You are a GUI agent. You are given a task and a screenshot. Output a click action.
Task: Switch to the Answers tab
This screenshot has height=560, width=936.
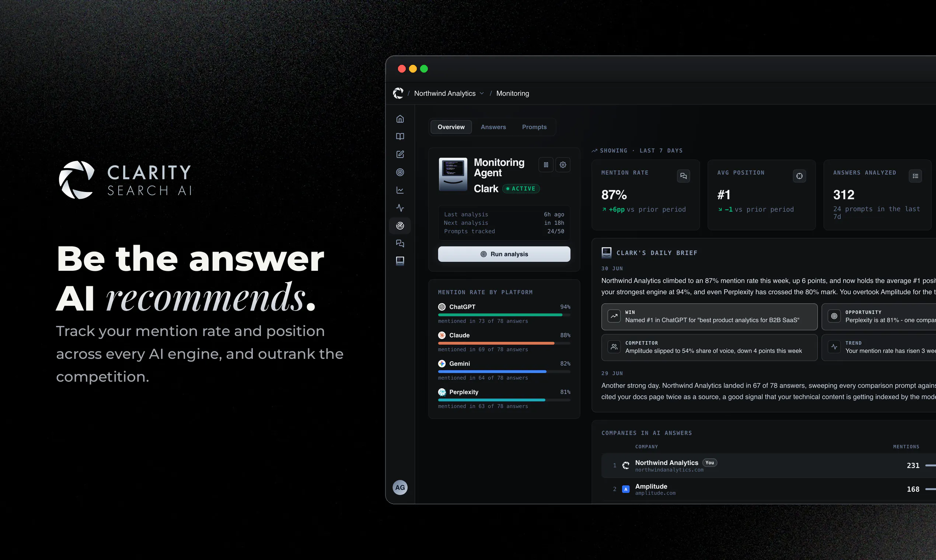[x=493, y=127]
